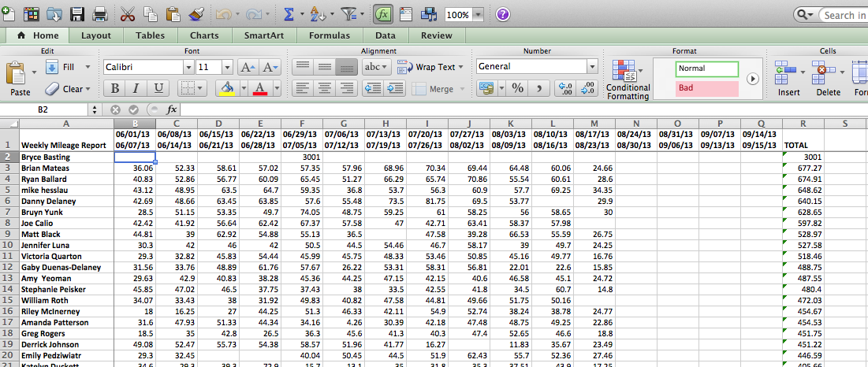Open the General number format dropdown
The height and width of the screenshot is (367, 868).
point(593,67)
